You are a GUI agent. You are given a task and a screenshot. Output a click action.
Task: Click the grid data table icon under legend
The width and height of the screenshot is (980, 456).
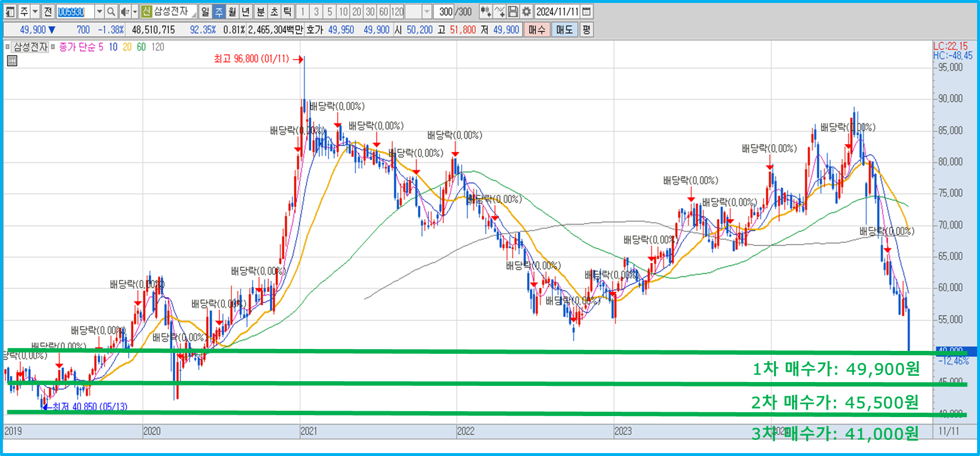coord(12,60)
